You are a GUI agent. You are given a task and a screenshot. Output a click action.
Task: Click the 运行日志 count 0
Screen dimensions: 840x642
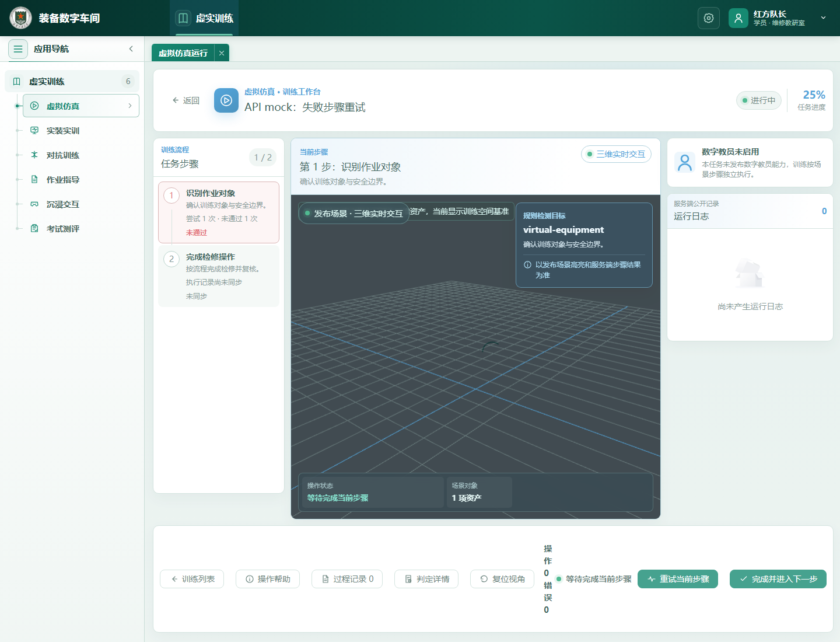(824, 211)
